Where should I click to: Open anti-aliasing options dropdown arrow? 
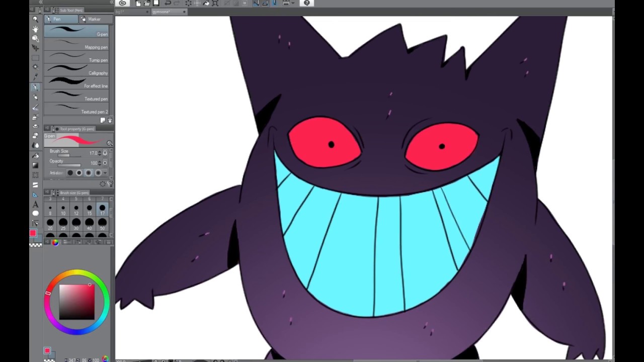click(x=105, y=173)
